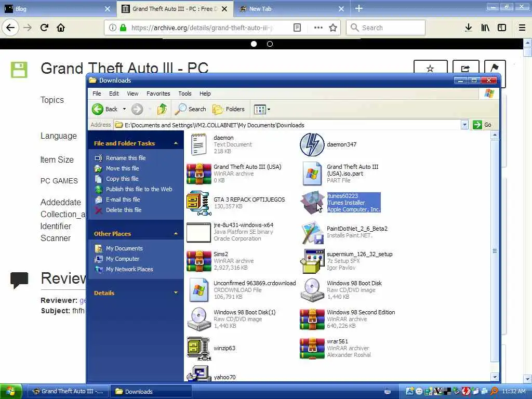Click the Firefox Search input field

click(386, 28)
